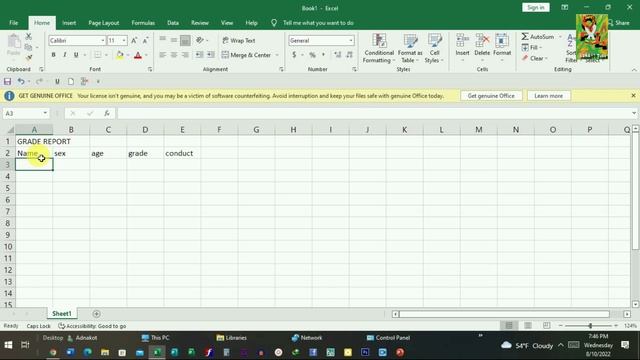Open Conditional Formatting menu
Viewport: 640px width, 360px height.
(379, 48)
